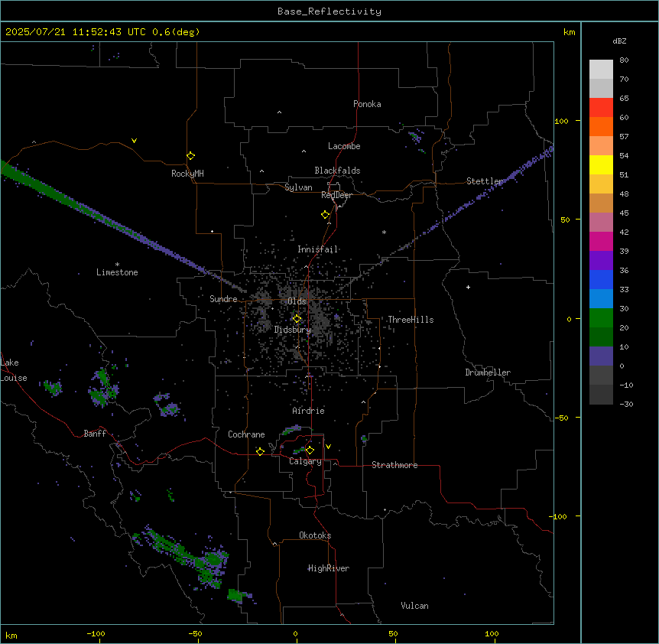This screenshot has height=644, width=659.
Task: Pick the 42-45 dBZ pink legend swatch
Action: click(x=601, y=223)
